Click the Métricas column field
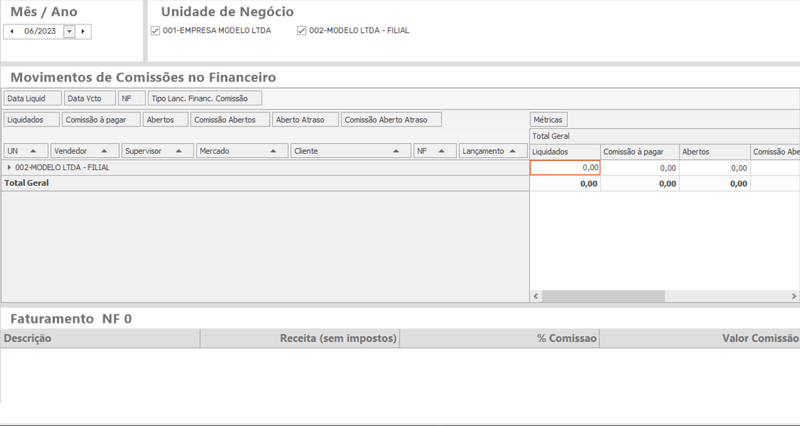 click(x=548, y=120)
